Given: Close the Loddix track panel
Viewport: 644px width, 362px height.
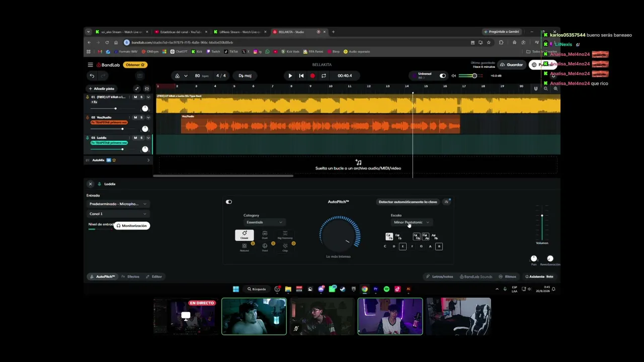Looking at the screenshot, I should (x=91, y=184).
